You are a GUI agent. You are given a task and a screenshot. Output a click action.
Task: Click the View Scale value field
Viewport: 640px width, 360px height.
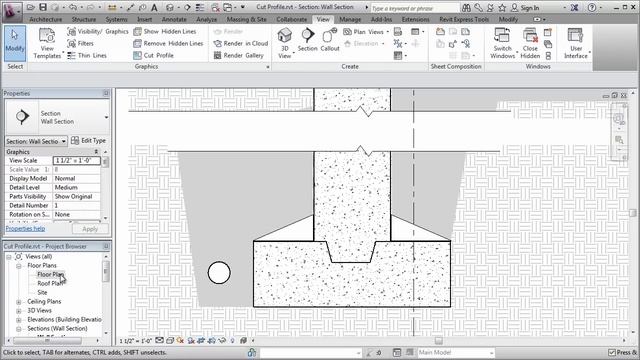tap(77, 161)
